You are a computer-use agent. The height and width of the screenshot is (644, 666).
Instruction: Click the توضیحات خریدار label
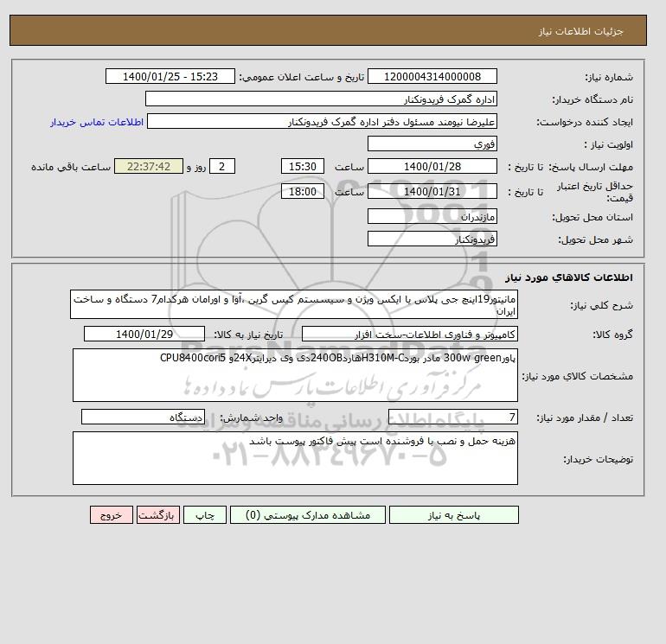pos(598,459)
